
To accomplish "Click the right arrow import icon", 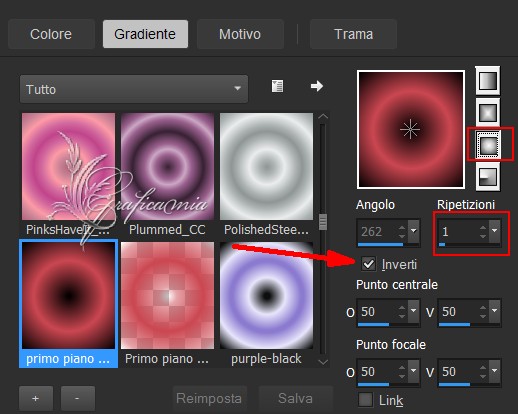I will coord(316,86).
